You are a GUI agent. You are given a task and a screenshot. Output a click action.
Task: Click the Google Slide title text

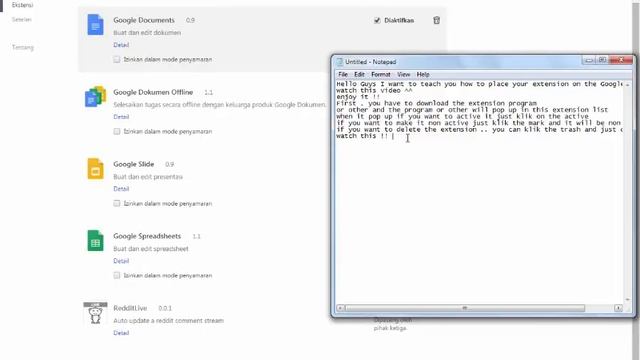[x=134, y=164]
